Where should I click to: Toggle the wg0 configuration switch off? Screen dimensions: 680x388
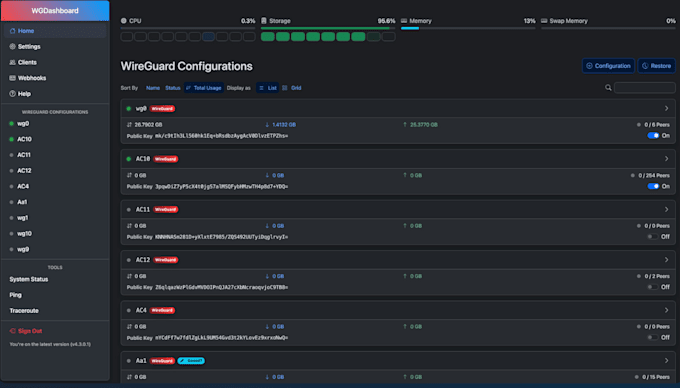[653, 136]
